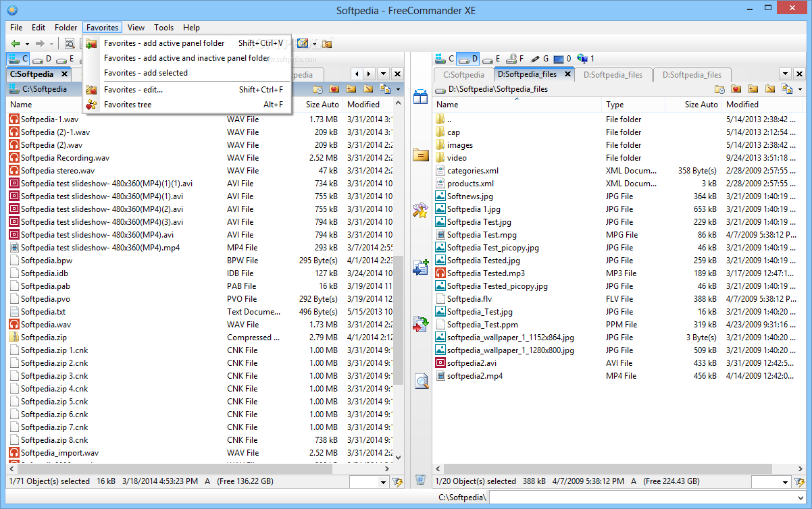Screen dimensions: 812x509
Task: Switch to right panel C:Softpedia tab
Action: pos(464,75)
